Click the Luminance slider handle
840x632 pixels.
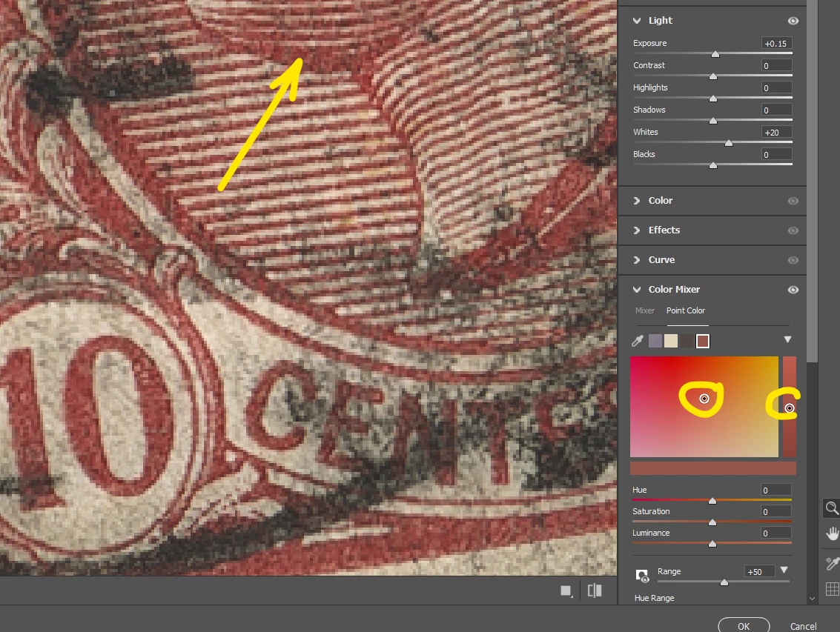712,544
